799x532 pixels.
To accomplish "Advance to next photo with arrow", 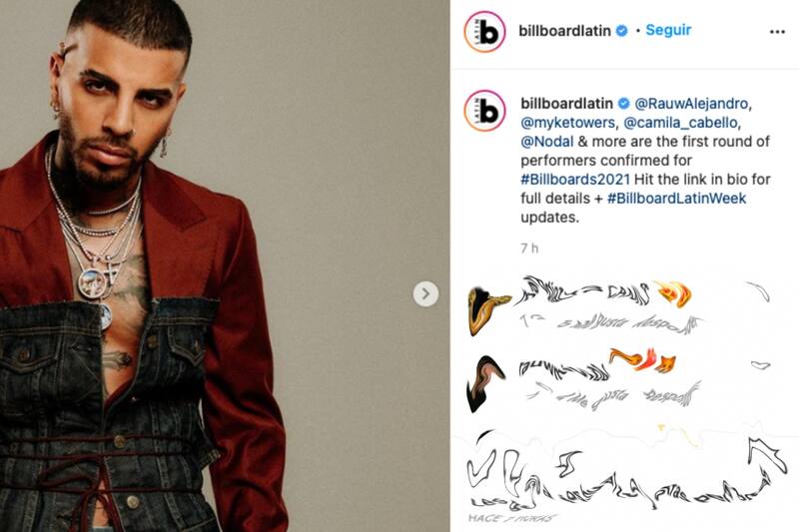I will point(425,293).
